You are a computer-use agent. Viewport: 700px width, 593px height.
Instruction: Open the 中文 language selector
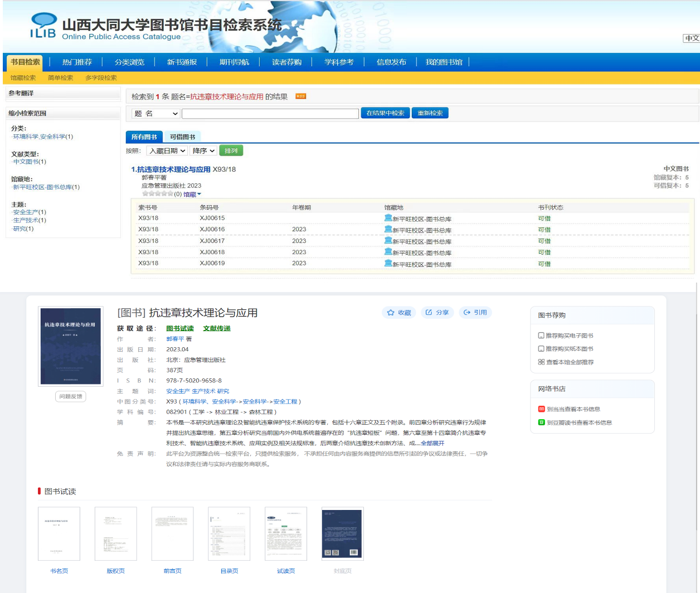(x=691, y=38)
